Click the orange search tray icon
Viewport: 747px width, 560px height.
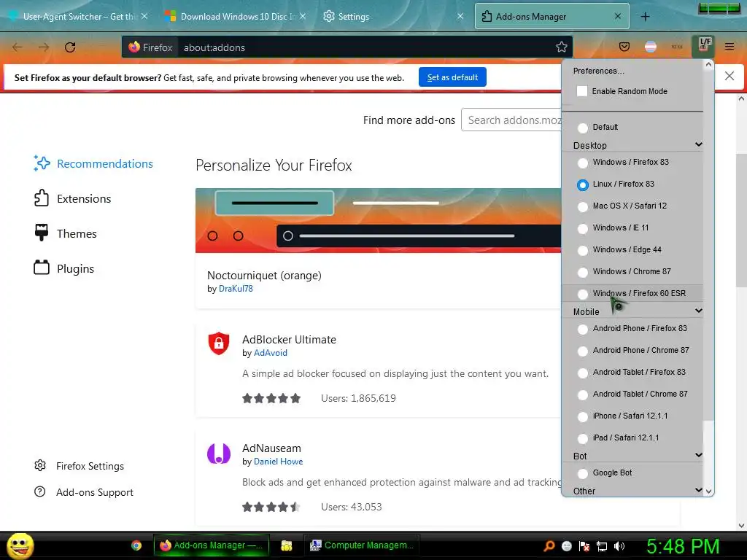549,545
